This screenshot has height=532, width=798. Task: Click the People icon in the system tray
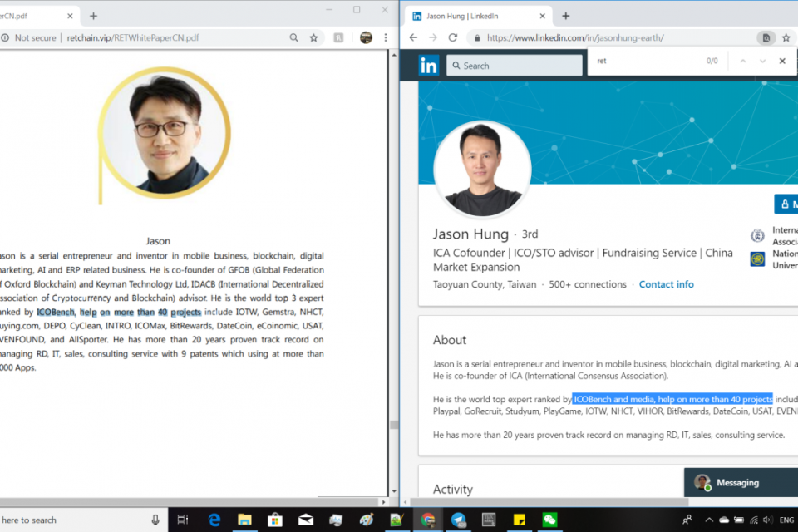[687, 520]
